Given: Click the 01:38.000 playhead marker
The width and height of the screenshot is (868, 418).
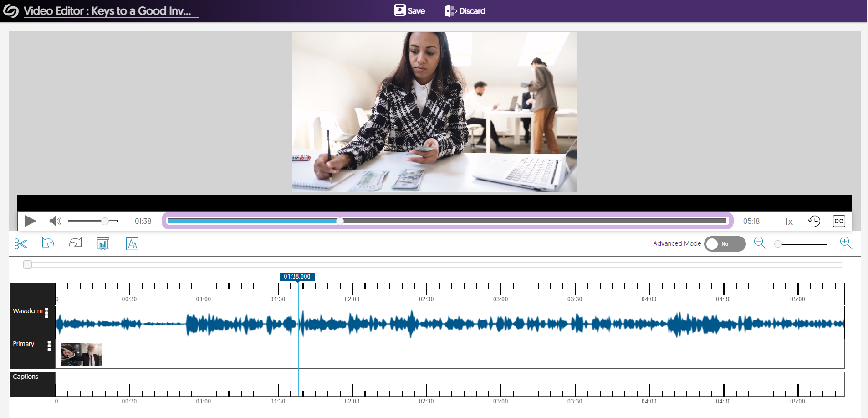Looking at the screenshot, I should (297, 277).
